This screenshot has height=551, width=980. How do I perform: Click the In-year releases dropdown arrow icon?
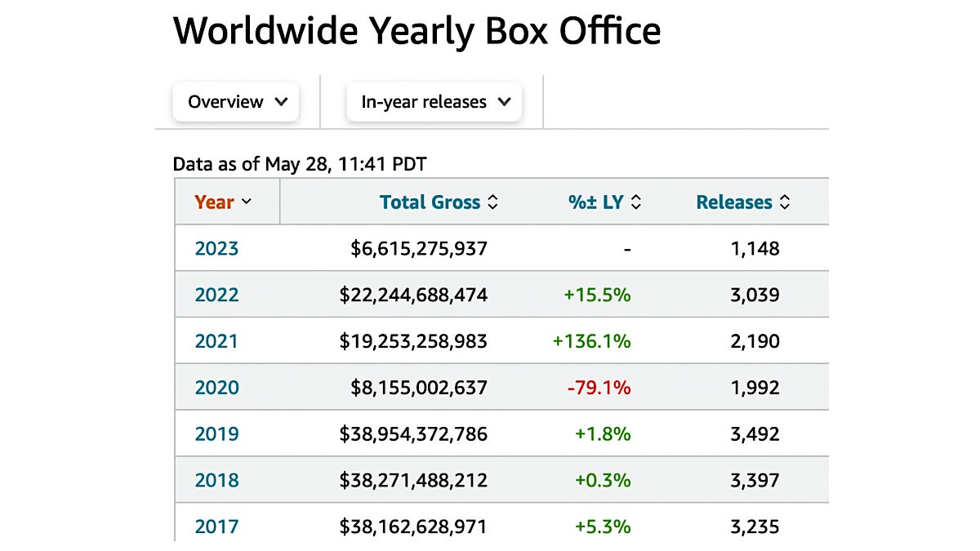click(x=504, y=102)
